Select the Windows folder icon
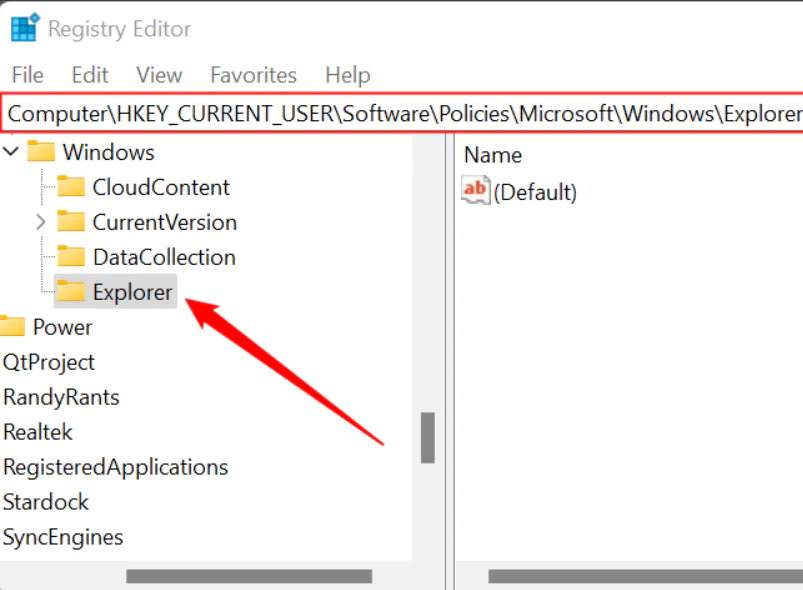The image size is (803, 590). coord(41,152)
